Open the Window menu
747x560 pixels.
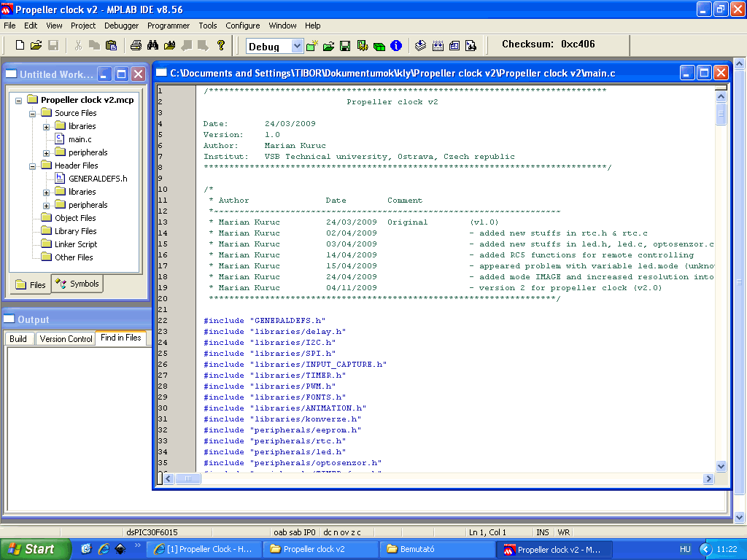point(282,26)
